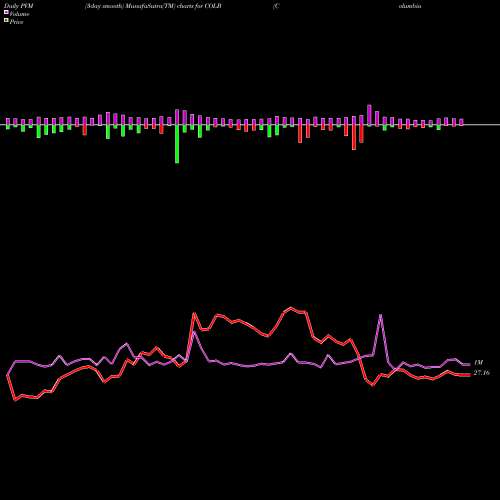Click the Volume legend color swatch
This screenshot has height=500, width=500.
(6, 12)
